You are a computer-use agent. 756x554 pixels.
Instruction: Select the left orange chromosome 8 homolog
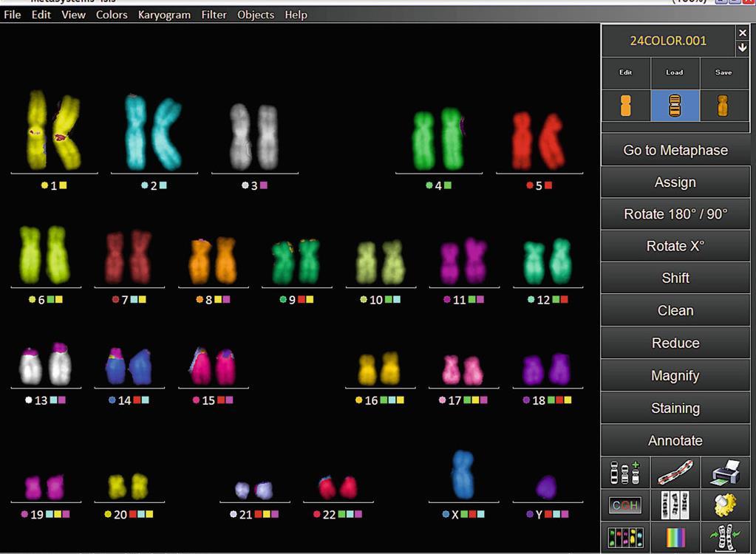click(200, 261)
